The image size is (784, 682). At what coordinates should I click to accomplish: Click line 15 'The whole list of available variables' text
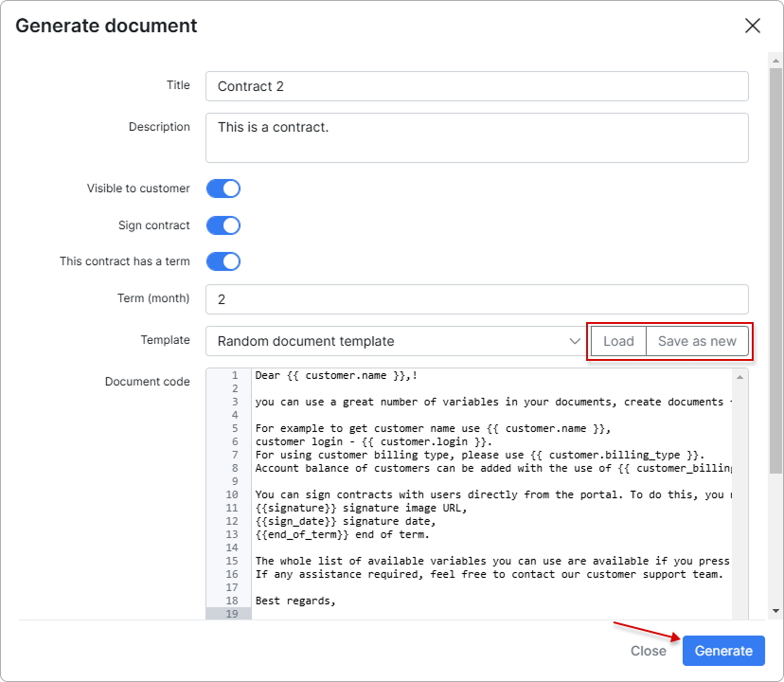click(492, 561)
